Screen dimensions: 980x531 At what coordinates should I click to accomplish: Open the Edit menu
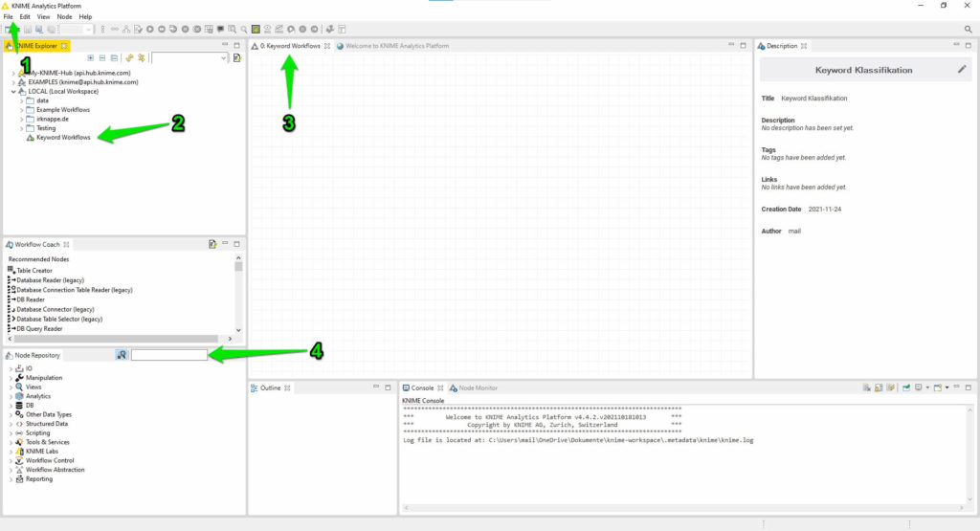[x=25, y=17]
